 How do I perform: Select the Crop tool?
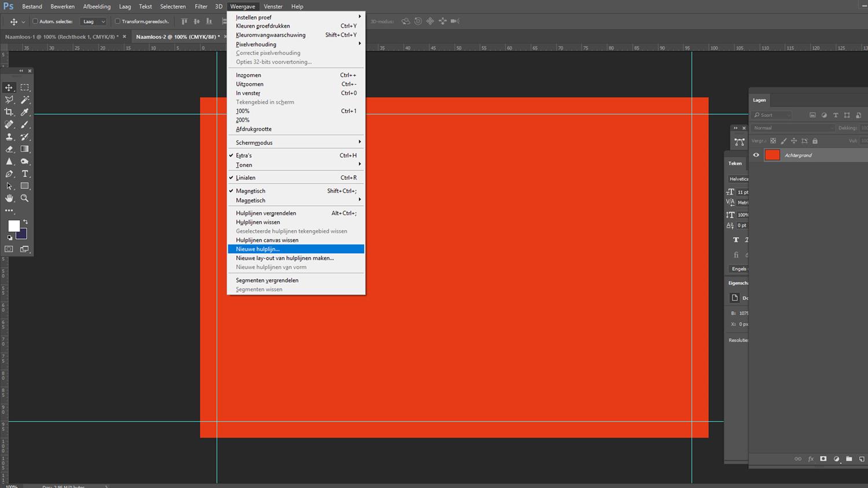tap(9, 112)
